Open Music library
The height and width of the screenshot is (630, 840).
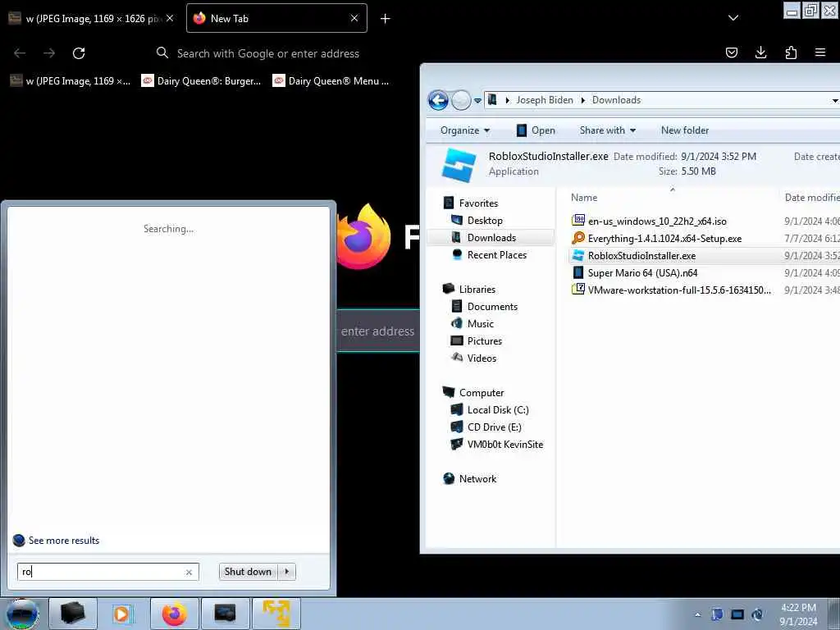tap(480, 323)
